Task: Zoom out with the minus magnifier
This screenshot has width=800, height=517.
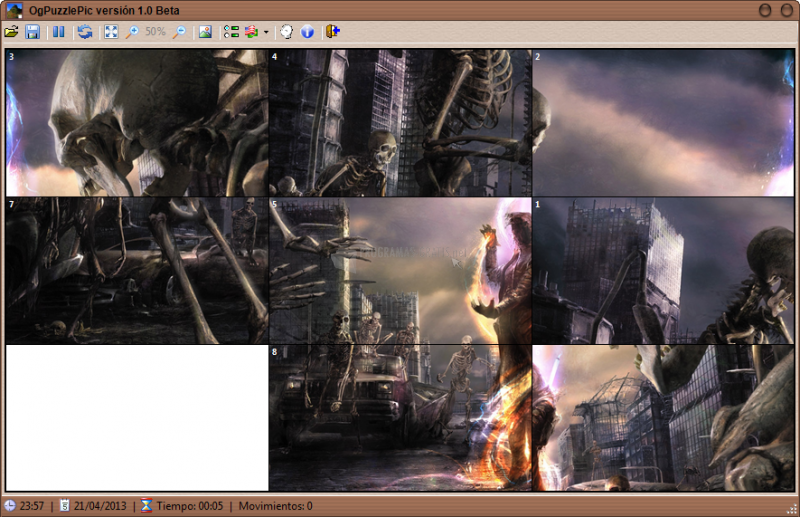Action: [179, 32]
